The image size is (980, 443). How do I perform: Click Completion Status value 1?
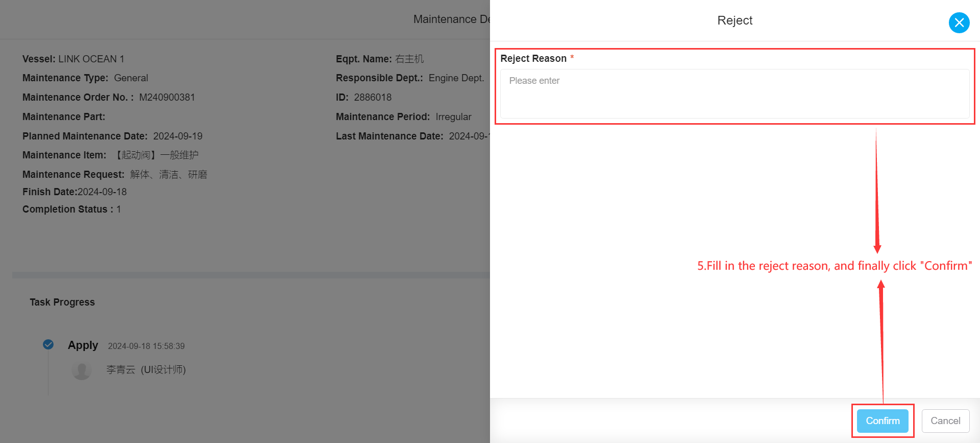coord(118,209)
